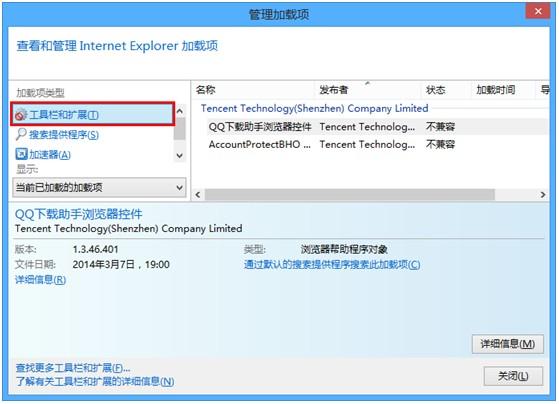Click the 详细信息(M) button
559x404 pixels.
[x=508, y=344]
